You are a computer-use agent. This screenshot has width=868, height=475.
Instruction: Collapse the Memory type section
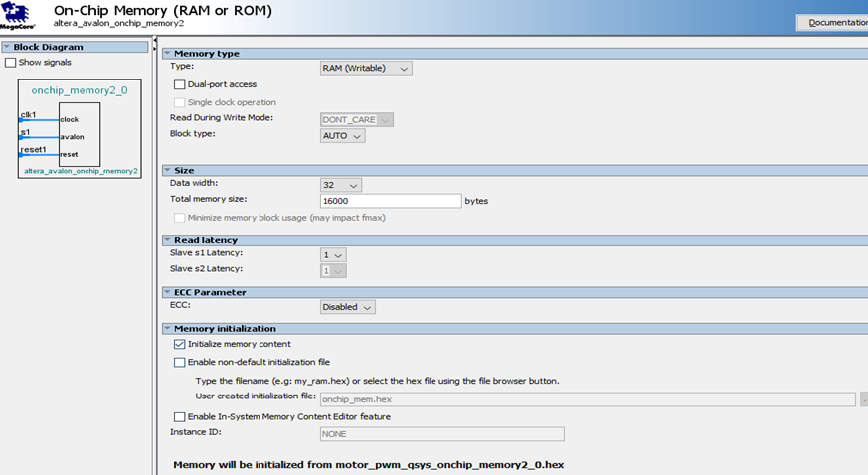pyautogui.click(x=166, y=54)
